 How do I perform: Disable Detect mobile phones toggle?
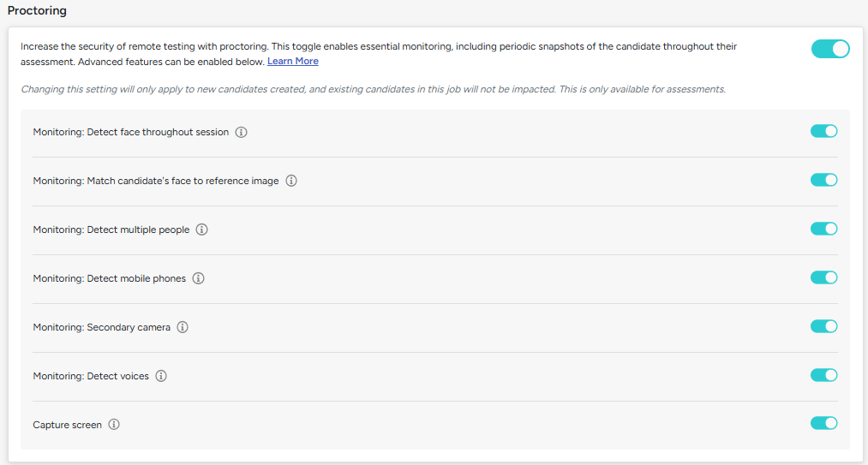tap(823, 277)
